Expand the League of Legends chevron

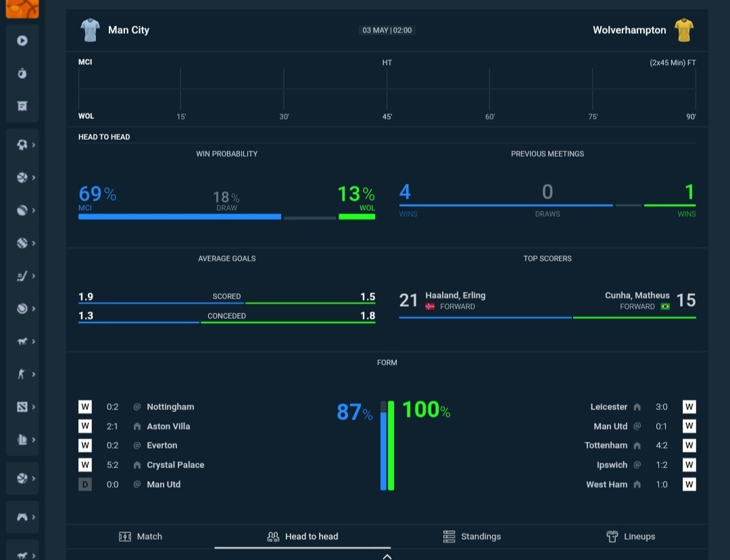coord(34,440)
